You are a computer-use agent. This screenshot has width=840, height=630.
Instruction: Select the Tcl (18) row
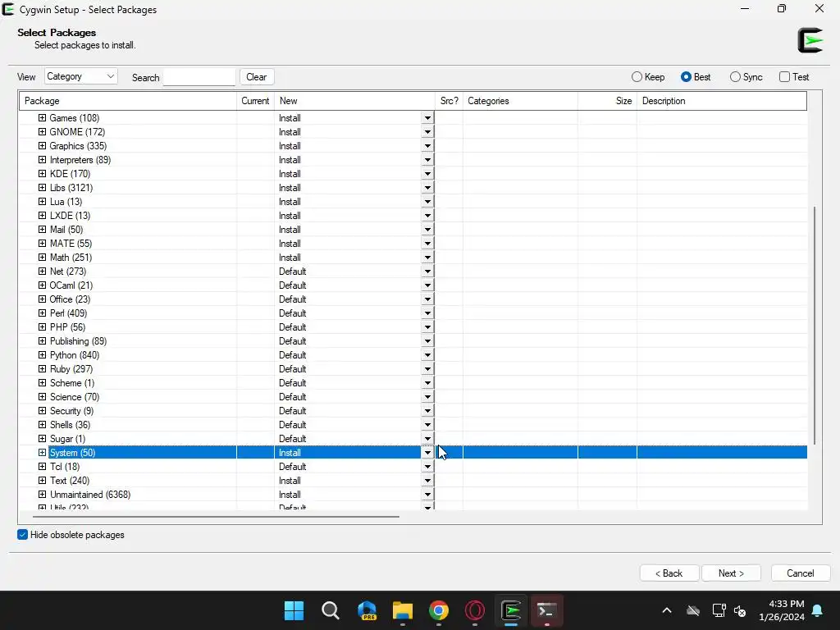413,467
